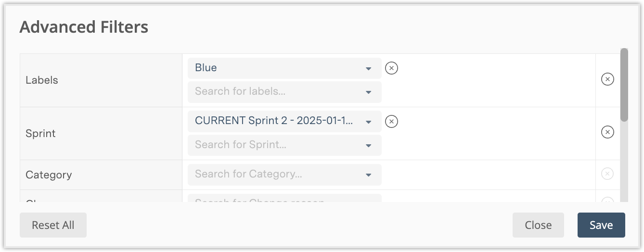Click the Reset All button
Image resolution: width=644 pixels, height=252 pixels.
53,225
